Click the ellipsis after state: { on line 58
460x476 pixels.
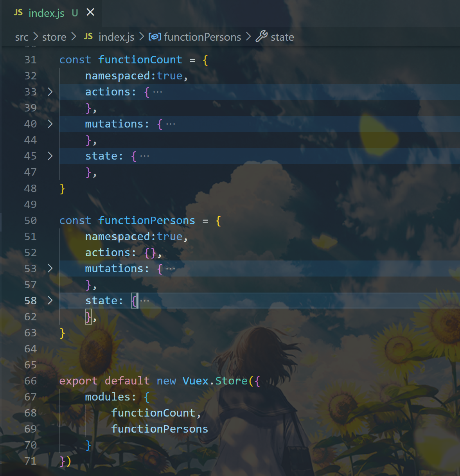coord(145,301)
